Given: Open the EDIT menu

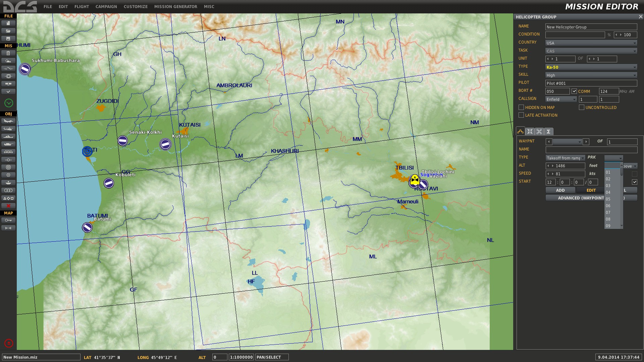Looking at the screenshot, I should [63, 6].
